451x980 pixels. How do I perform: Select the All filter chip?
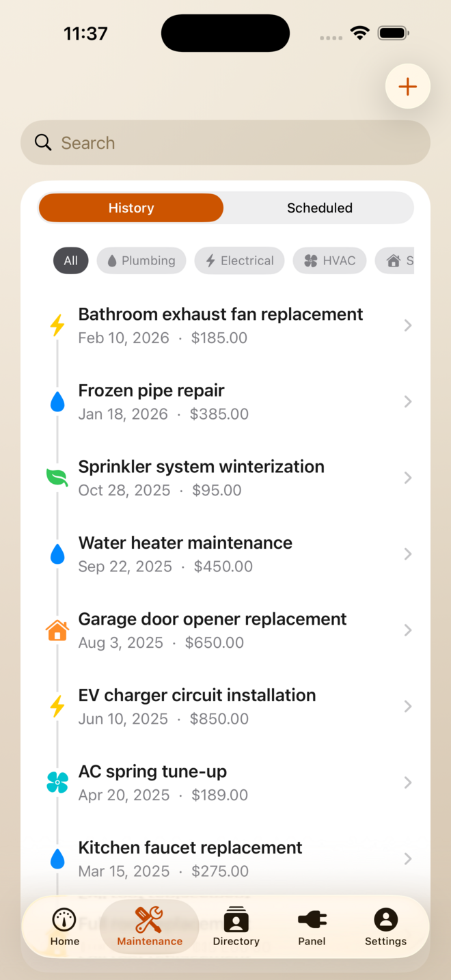pyautogui.click(x=71, y=260)
